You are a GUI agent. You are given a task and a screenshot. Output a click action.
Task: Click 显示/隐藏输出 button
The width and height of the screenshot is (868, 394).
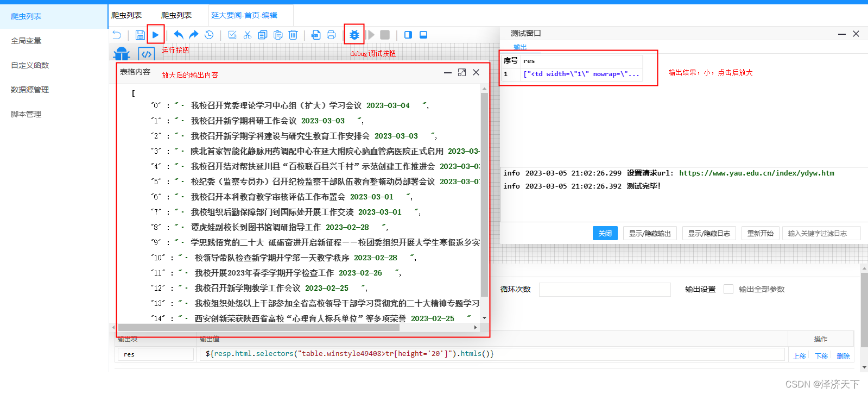(650, 233)
